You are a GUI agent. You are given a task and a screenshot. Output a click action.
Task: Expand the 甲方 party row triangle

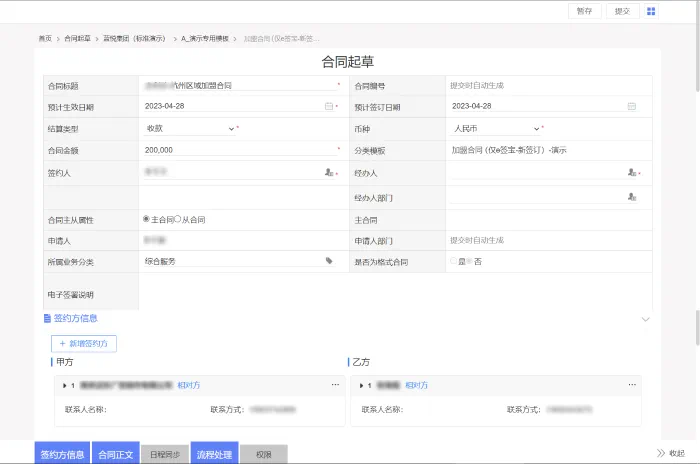[x=65, y=385]
